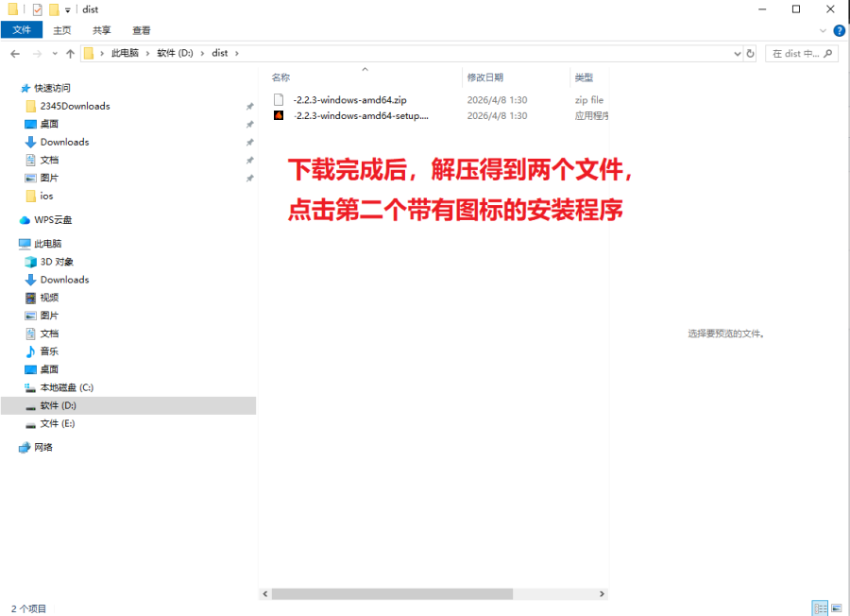Open the recent locations dropdown arrow
This screenshot has width=850, height=616.
coord(55,54)
